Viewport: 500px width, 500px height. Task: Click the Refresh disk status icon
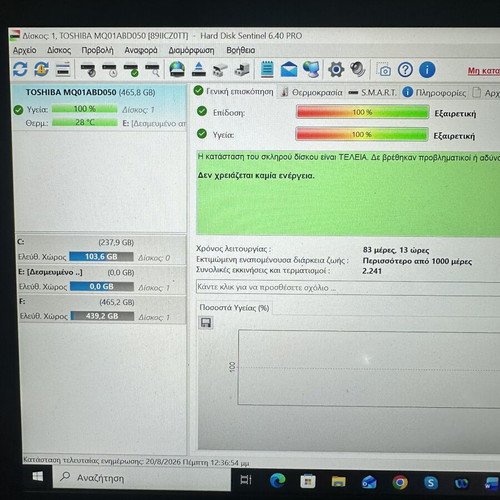(x=20, y=69)
